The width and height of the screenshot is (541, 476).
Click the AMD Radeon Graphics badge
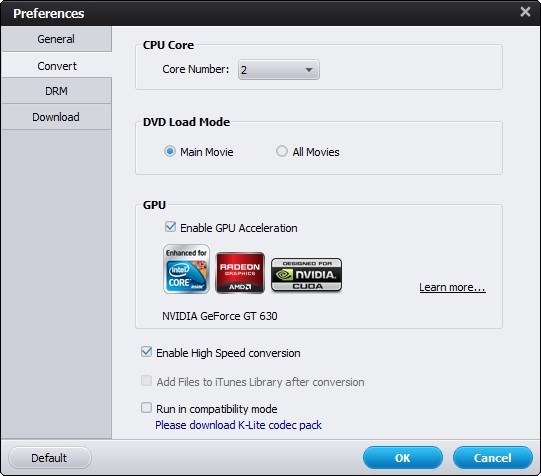[x=240, y=273]
